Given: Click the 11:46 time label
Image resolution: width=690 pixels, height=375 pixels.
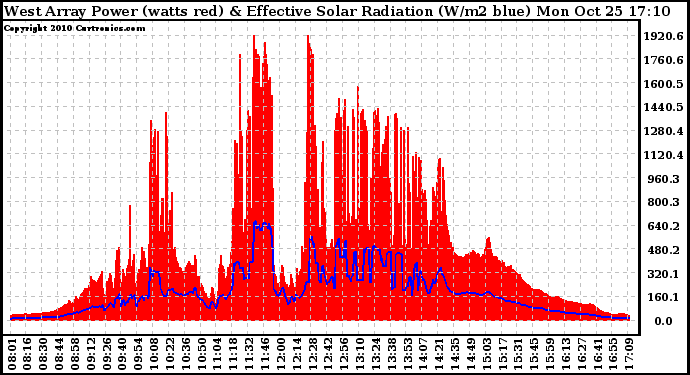Looking at the screenshot, I should (x=265, y=354).
